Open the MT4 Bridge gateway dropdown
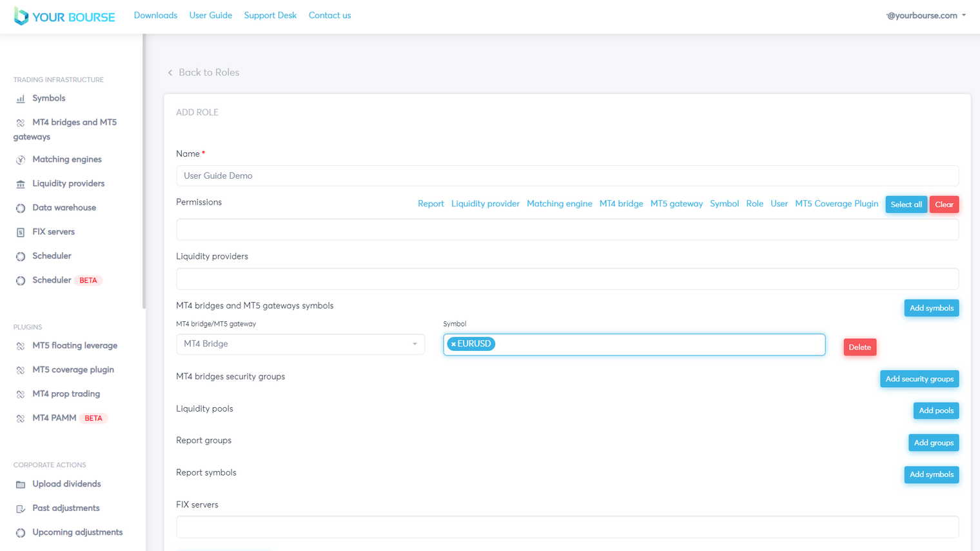Image resolution: width=980 pixels, height=551 pixels. tap(300, 344)
